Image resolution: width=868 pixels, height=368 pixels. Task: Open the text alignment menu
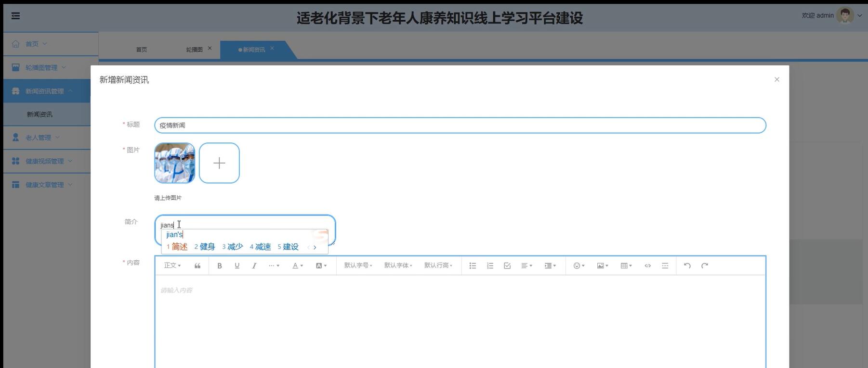tap(526, 266)
